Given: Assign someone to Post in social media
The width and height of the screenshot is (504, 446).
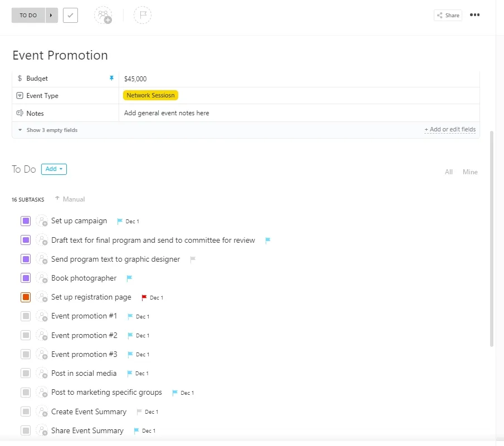Looking at the screenshot, I should (x=42, y=373).
